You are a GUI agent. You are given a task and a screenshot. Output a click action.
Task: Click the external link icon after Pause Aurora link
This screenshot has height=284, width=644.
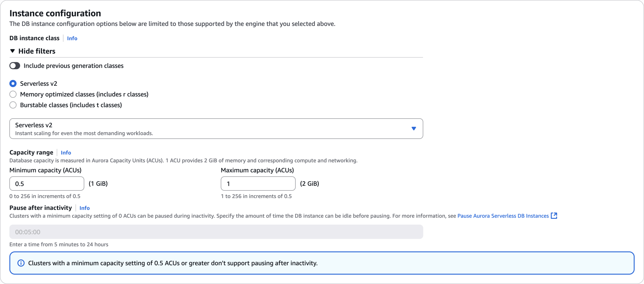(x=554, y=216)
